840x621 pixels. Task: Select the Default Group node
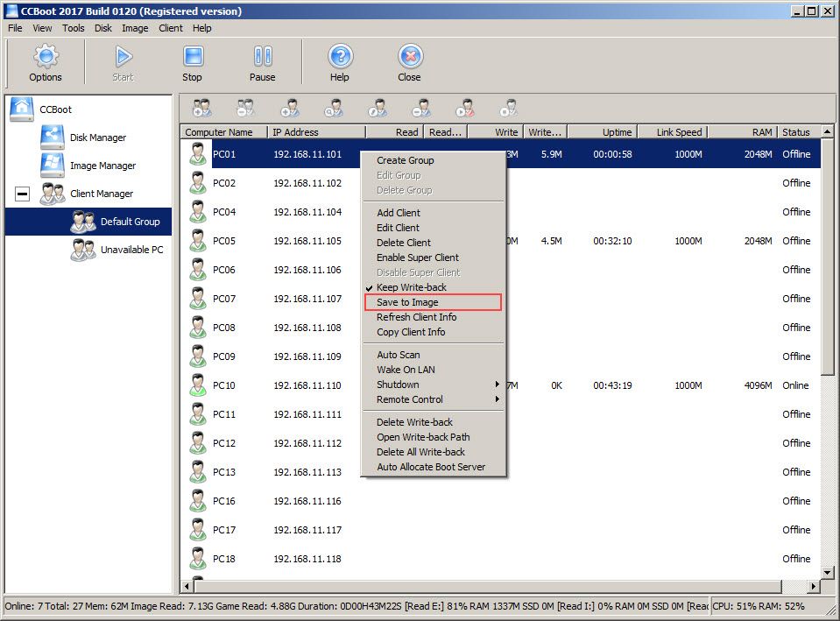click(131, 222)
